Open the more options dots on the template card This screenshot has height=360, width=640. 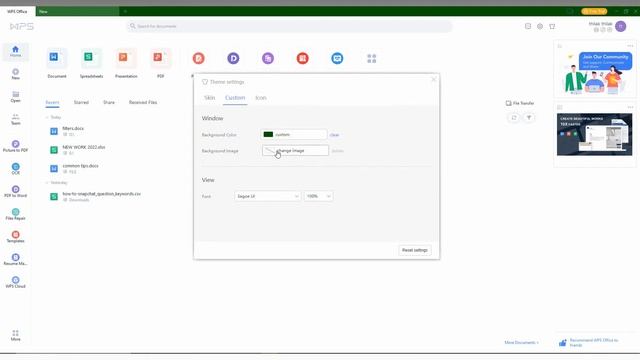point(630,107)
